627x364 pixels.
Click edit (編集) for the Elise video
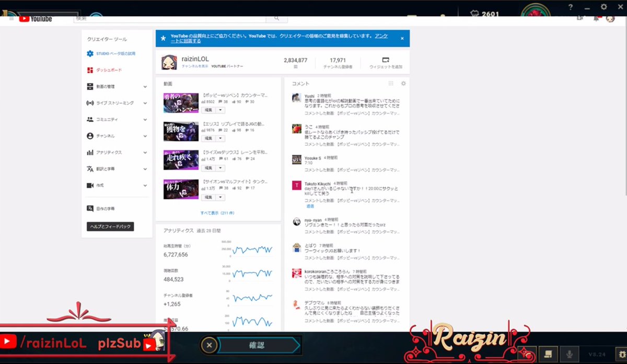(x=208, y=138)
